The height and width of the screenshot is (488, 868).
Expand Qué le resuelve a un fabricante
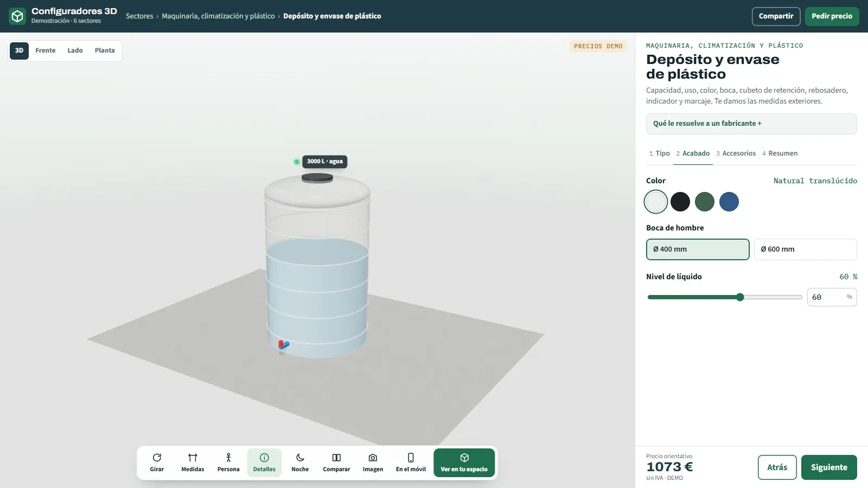coord(751,124)
